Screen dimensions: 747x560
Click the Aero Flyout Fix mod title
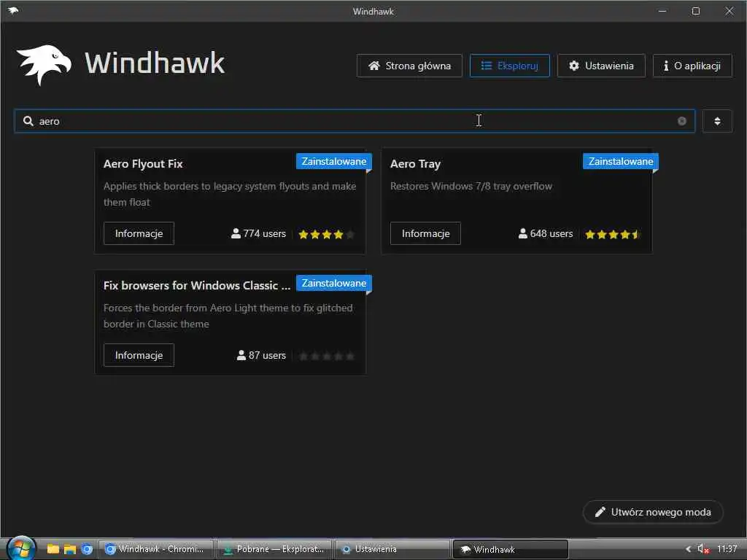[x=143, y=164]
